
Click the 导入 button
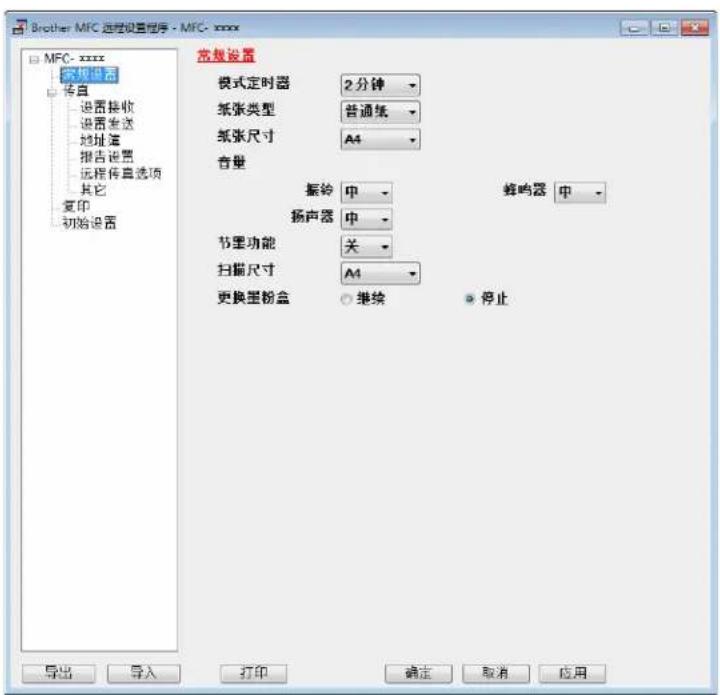pos(144,673)
